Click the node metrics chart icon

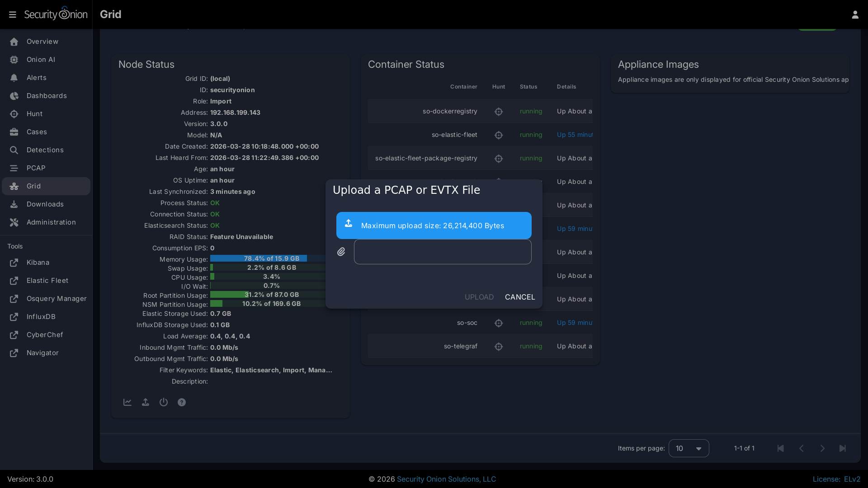tap(127, 402)
